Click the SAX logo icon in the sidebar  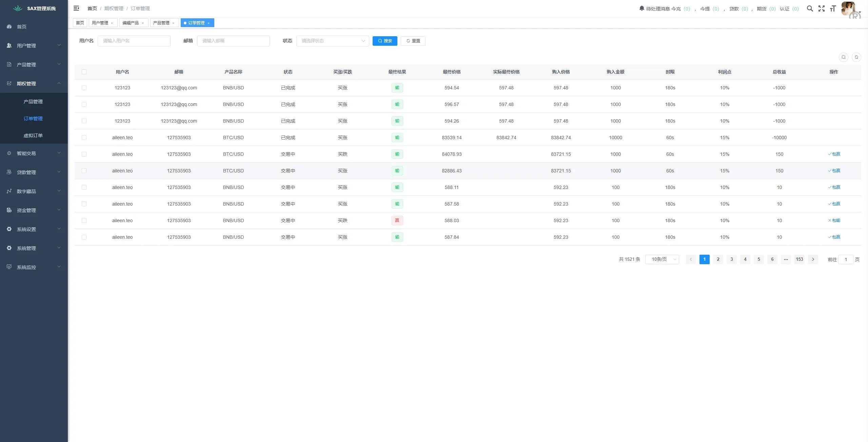click(x=17, y=8)
